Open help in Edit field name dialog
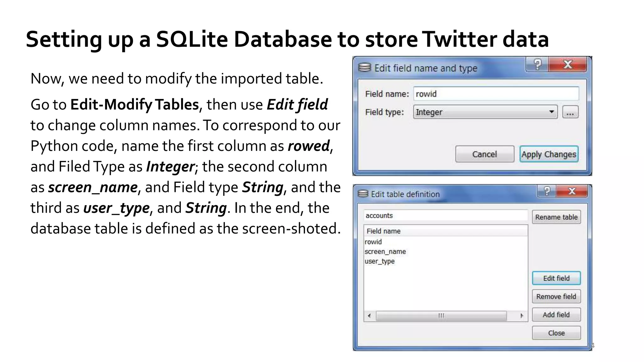This screenshot has width=644, height=362. coord(537,64)
